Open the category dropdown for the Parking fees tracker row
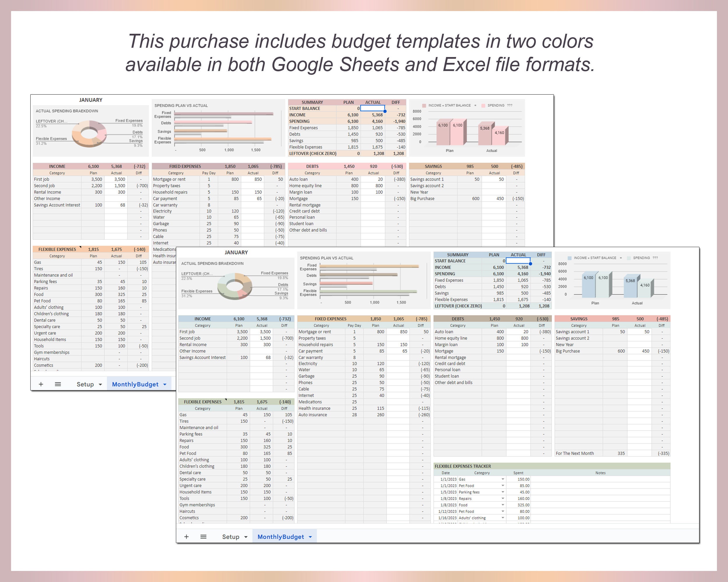This screenshot has height=582, width=728. pos(503,492)
